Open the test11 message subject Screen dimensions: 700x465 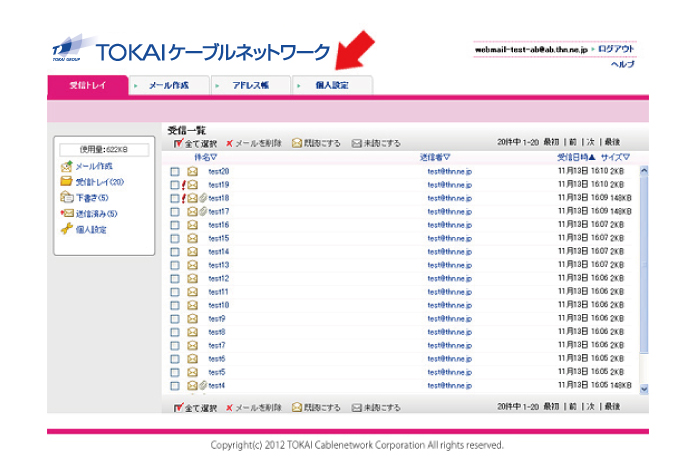[218, 292]
